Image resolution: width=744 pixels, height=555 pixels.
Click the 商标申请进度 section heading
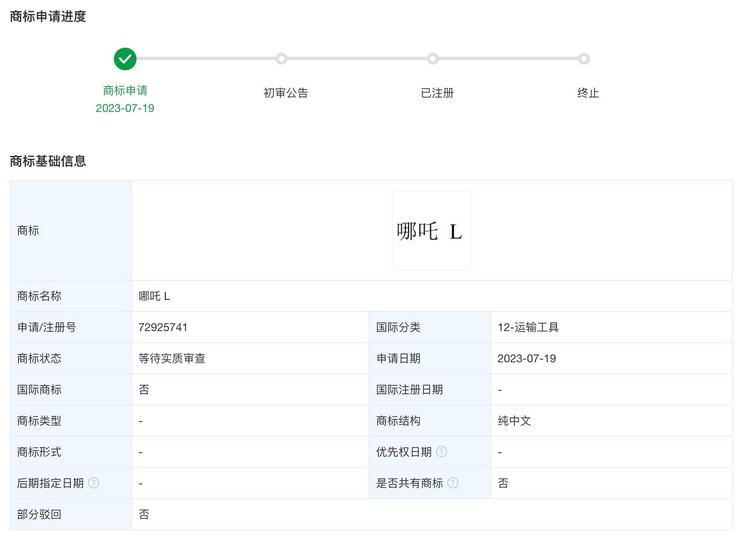48,16
